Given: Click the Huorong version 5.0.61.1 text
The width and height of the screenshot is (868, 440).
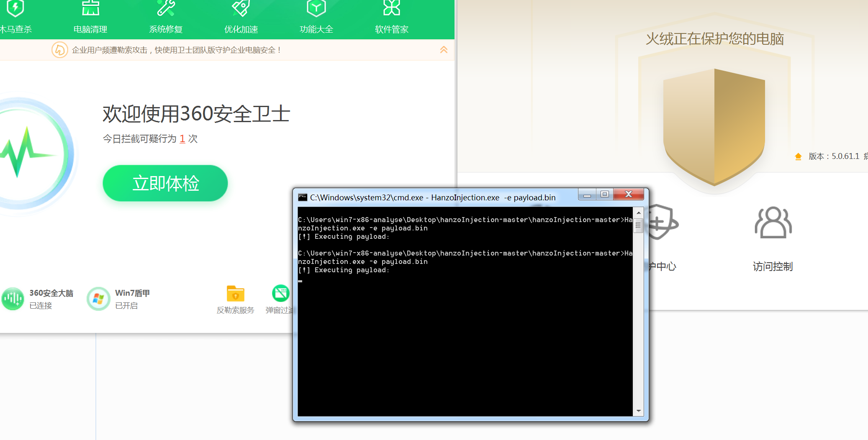Looking at the screenshot, I should pyautogui.click(x=834, y=156).
